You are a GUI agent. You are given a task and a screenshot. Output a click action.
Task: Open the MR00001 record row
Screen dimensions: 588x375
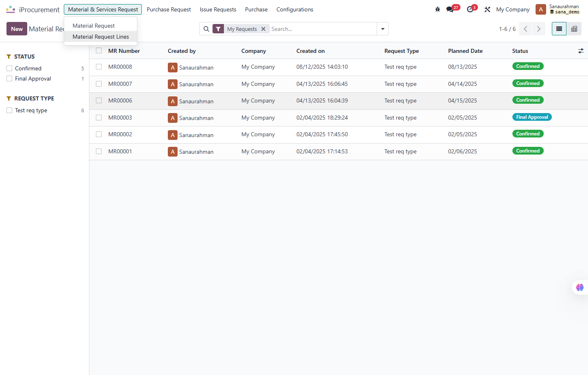pos(338,151)
